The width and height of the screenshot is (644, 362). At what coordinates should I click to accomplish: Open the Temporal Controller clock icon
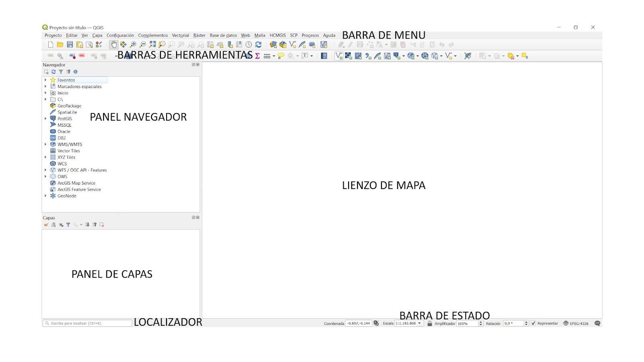pos(249,45)
